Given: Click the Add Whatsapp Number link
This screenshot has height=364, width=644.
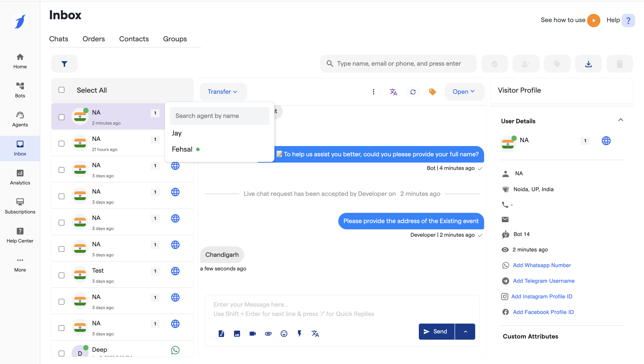Looking at the screenshot, I should 542,265.
